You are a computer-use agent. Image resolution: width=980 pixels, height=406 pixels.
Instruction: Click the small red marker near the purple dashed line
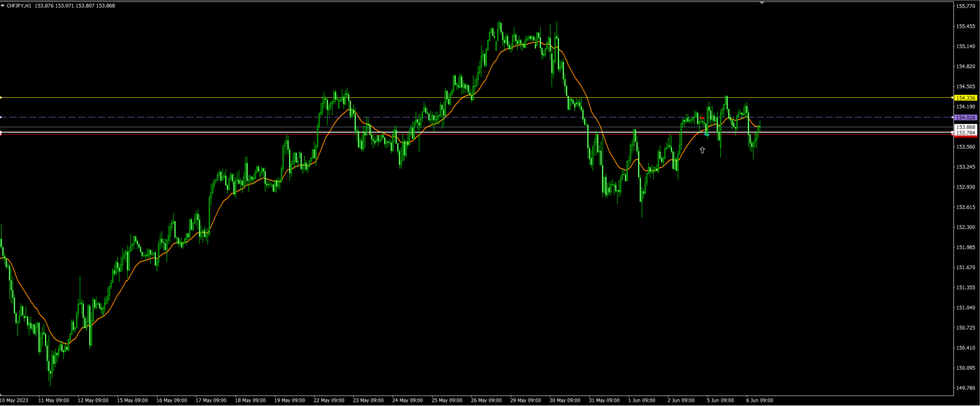point(701,118)
